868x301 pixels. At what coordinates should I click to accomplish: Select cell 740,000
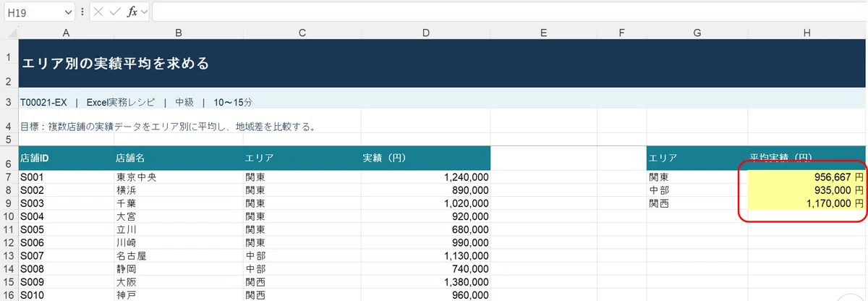click(425, 268)
